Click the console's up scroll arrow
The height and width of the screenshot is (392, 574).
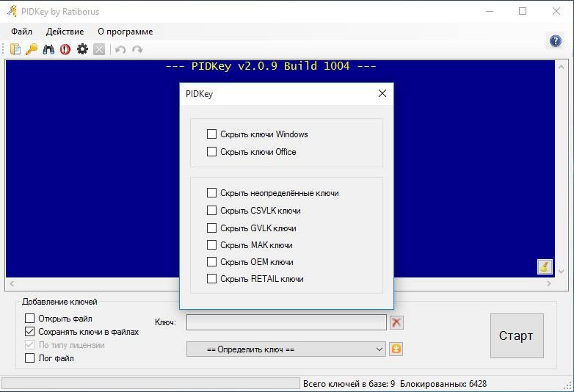coord(561,67)
